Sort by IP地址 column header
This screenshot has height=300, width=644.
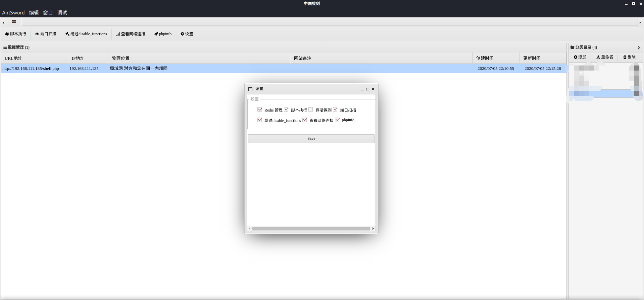click(x=88, y=58)
